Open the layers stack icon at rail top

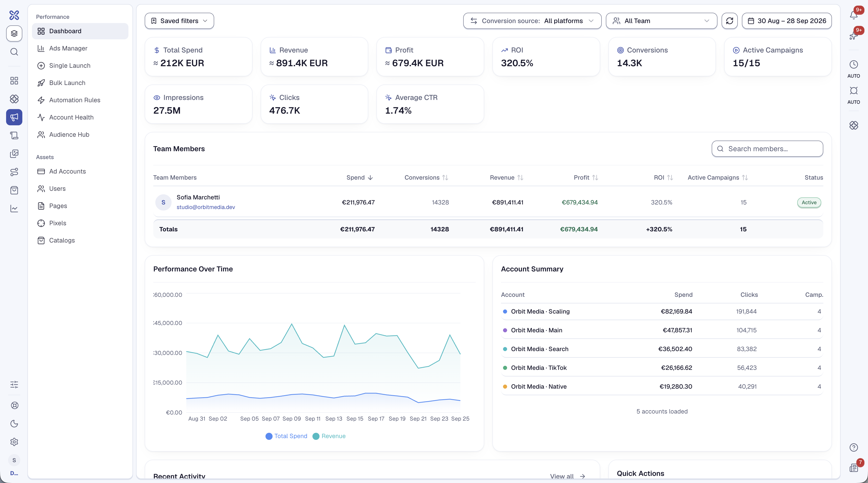[x=14, y=33]
